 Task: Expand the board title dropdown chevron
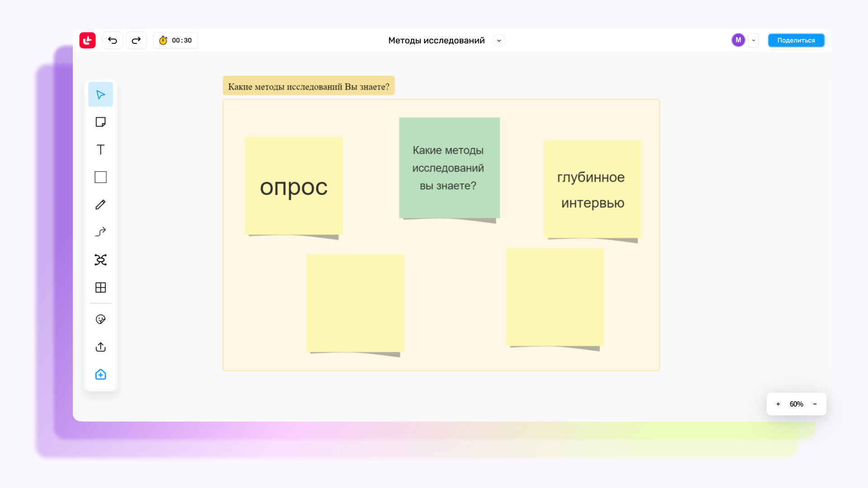pos(499,41)
